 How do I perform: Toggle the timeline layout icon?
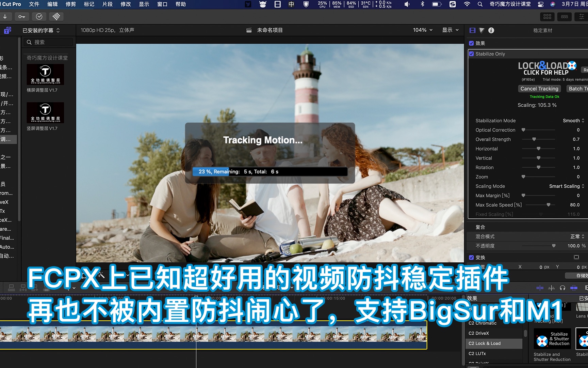pyautogui.click(x=565, y=17)
